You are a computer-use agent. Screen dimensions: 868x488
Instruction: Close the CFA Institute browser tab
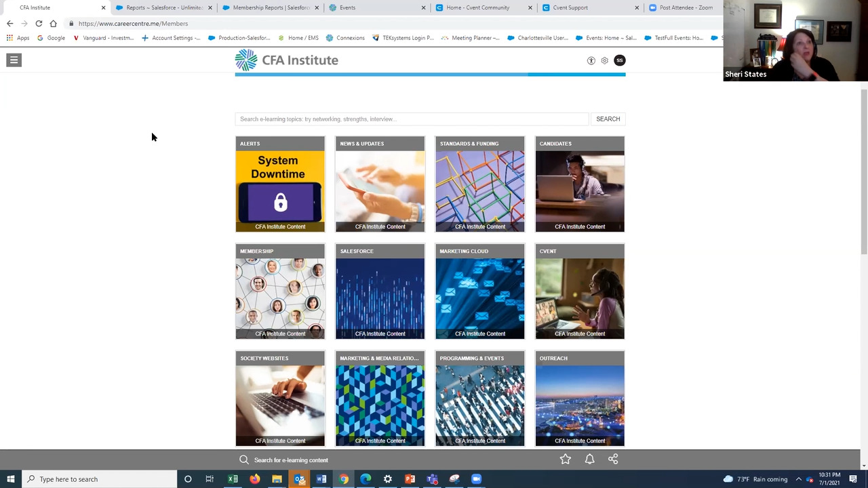click(103, 7)
